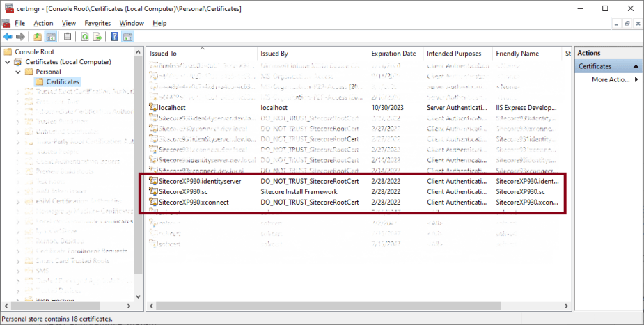Click localhost in the Issued By column

point(274,107)
